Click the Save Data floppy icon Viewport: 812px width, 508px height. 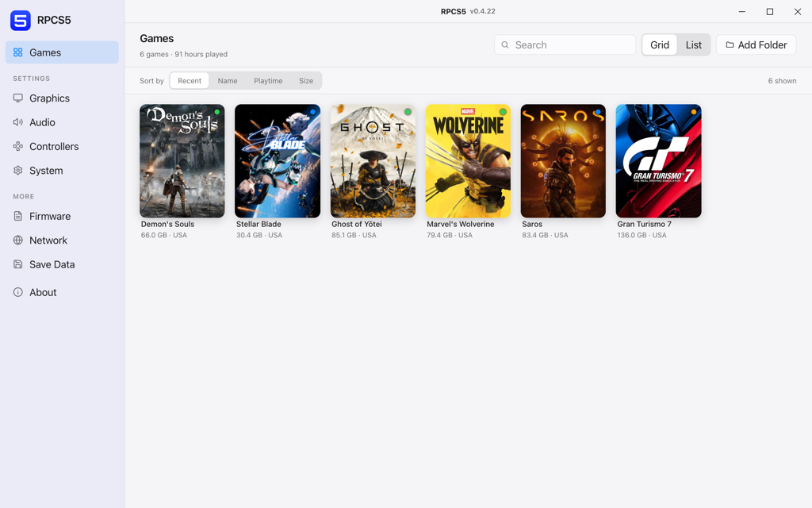coord(18,264)
